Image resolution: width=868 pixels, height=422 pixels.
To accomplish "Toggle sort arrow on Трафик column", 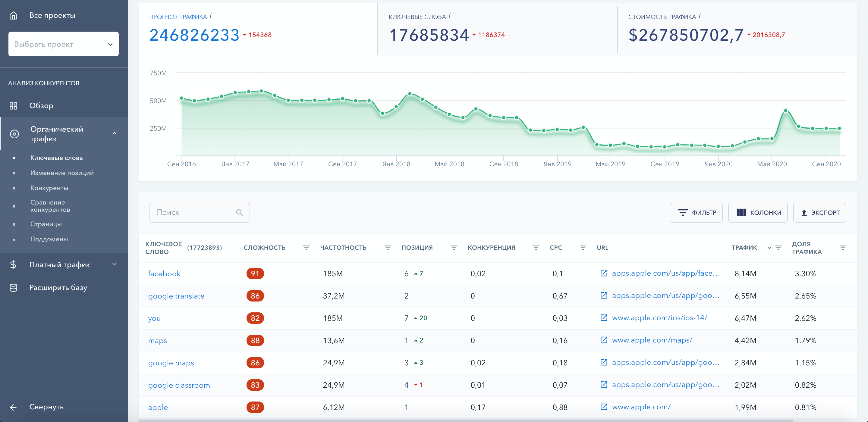I will (x=769, y=248).
